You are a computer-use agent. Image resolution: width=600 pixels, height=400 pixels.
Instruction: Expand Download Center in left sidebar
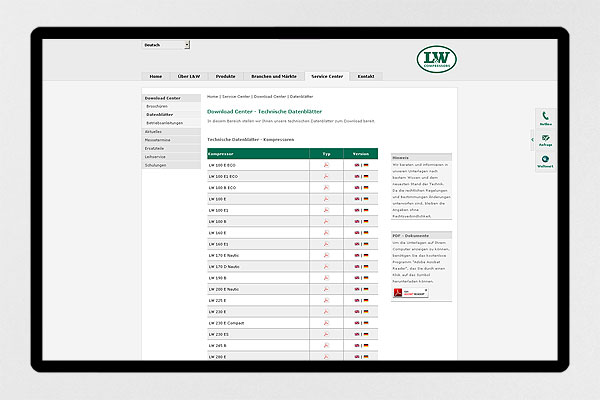162,98
